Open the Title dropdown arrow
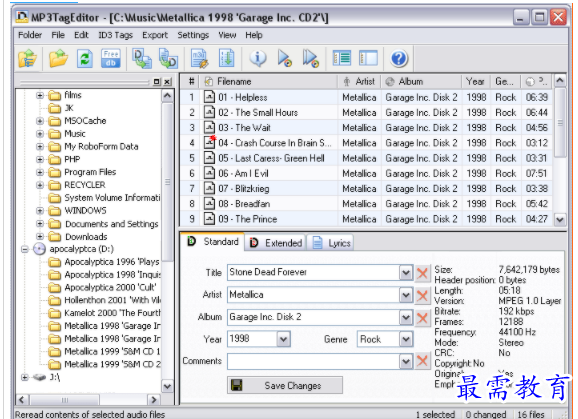The image size is (578, 419). pos(406,273)
